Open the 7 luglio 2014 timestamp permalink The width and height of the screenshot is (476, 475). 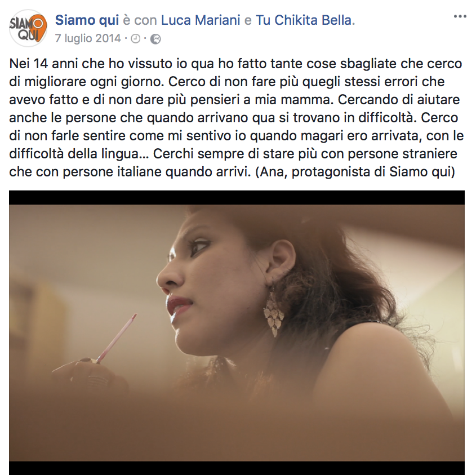[88, 38]
